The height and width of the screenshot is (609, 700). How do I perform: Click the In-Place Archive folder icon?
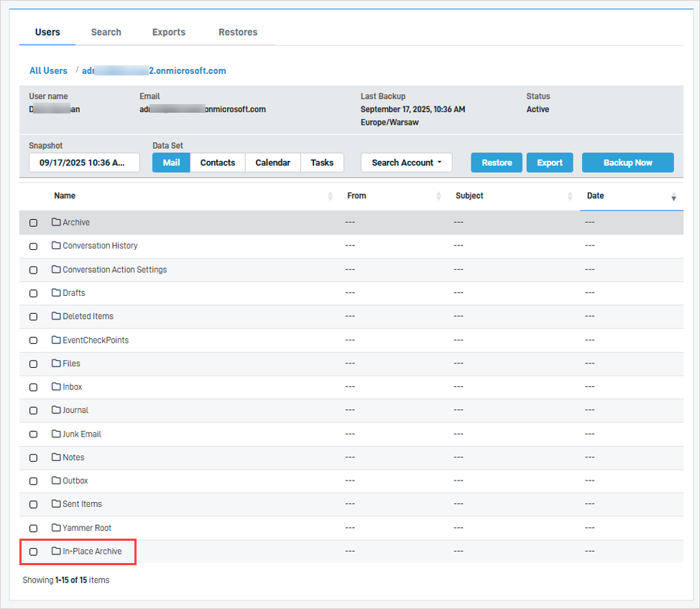pos(56,551)
